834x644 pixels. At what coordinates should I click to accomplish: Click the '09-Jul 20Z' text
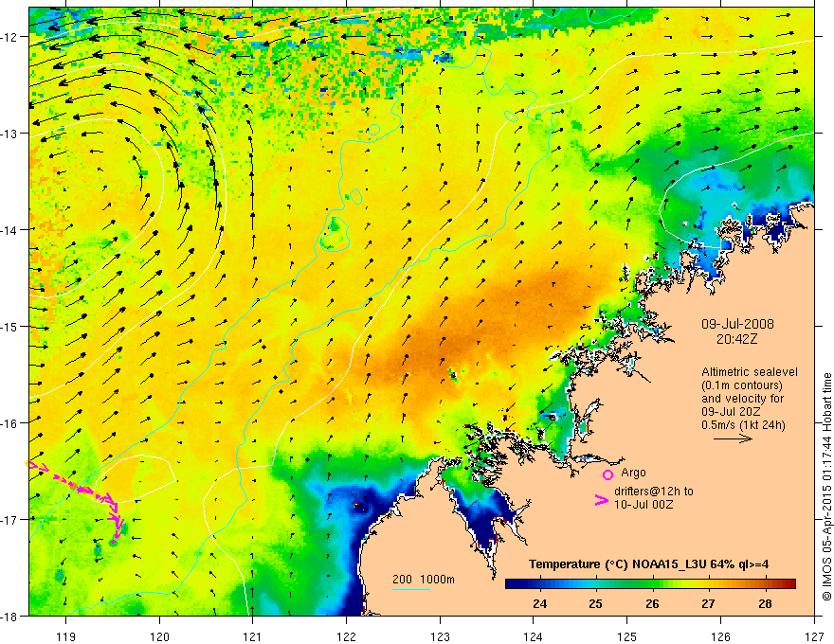click(x=731, y=412)
